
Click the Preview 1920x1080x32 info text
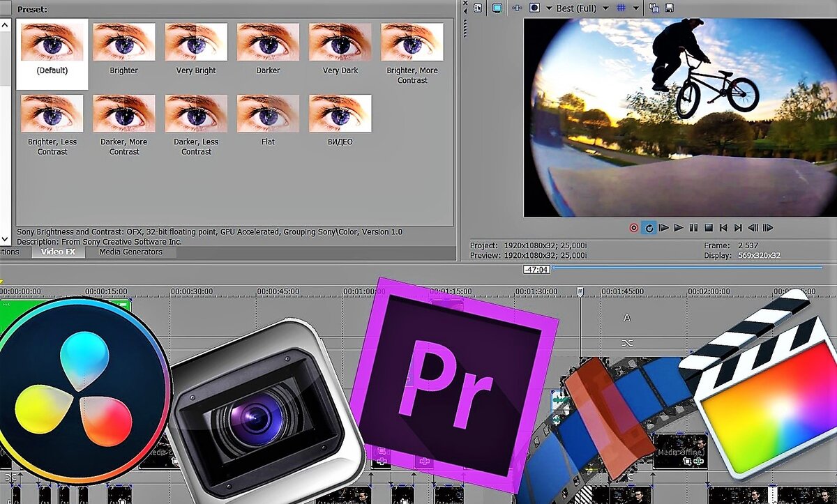529,255
